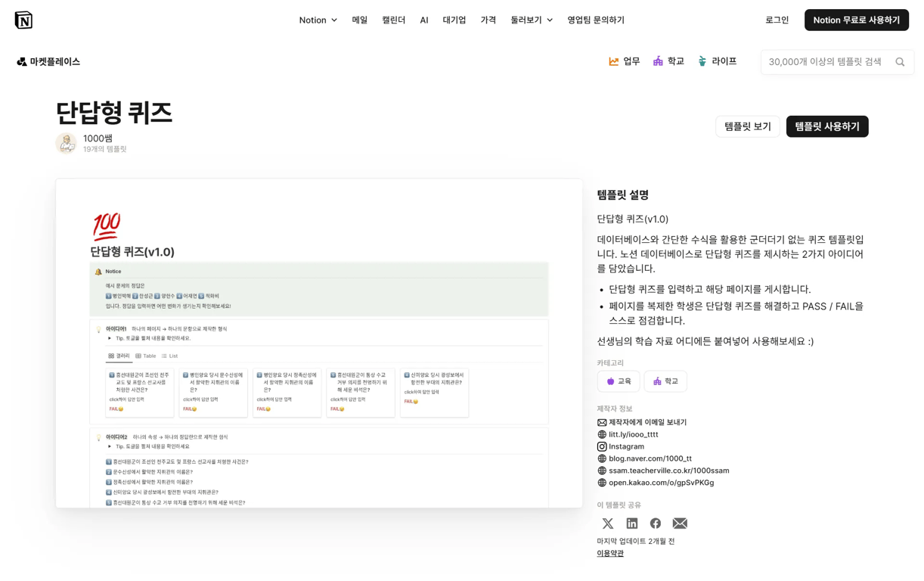Open 영업팀 문의하기 menu item
This screenshot has height=581, width=924.
596,20
